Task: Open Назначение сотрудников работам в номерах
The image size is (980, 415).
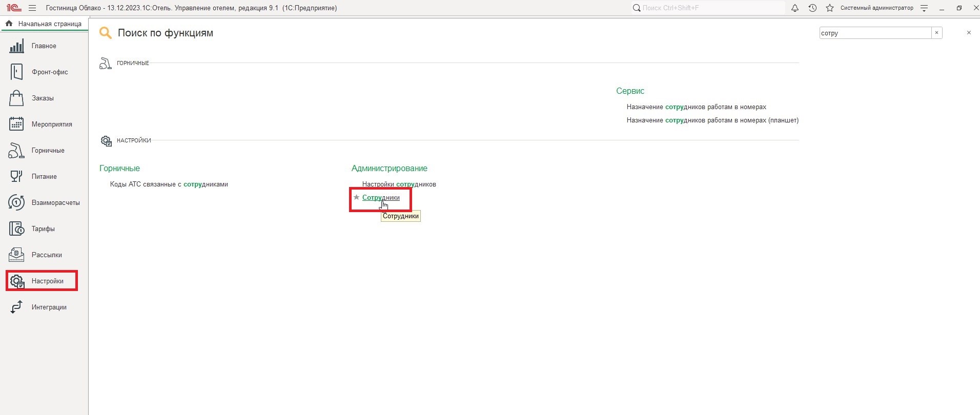Action: (x=697, y=107)
